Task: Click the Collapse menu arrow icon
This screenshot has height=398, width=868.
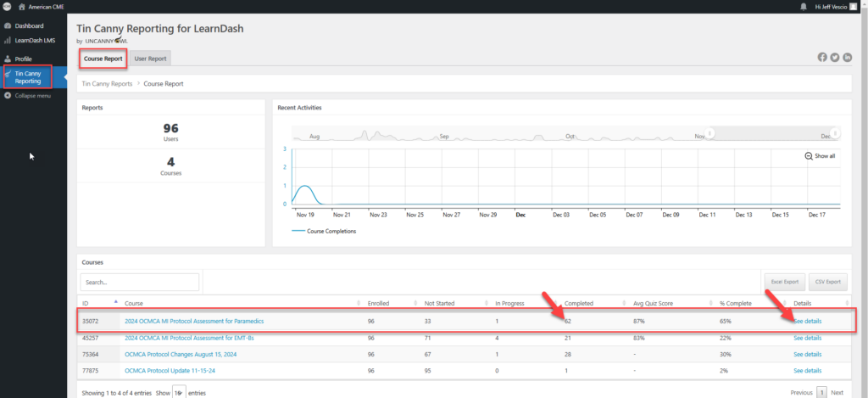Action: 7,95
